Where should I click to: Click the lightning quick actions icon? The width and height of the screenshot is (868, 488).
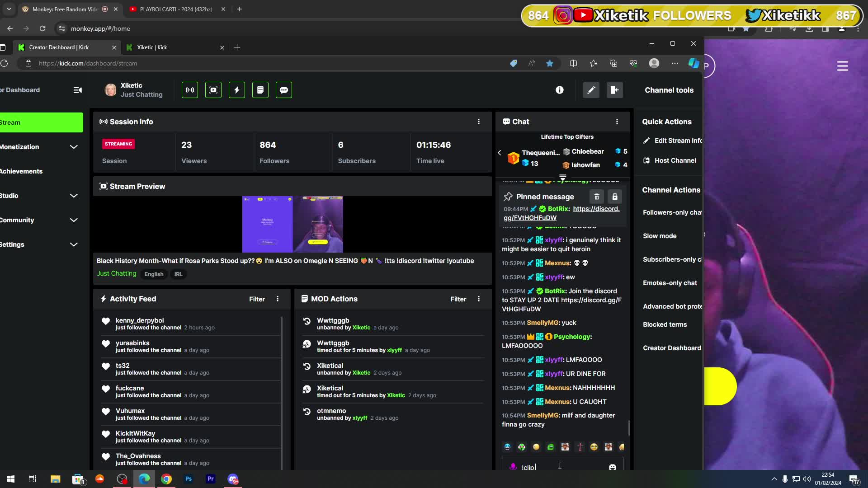[237, 90]
